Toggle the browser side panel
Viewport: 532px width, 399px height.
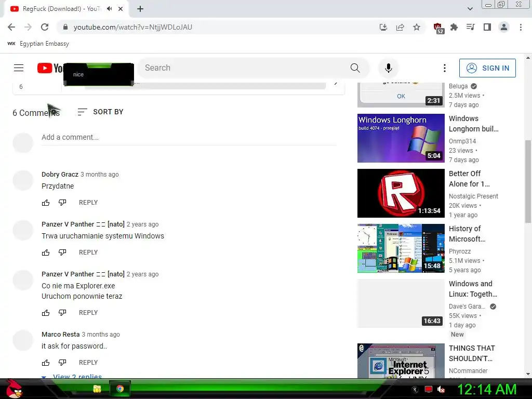487,27
